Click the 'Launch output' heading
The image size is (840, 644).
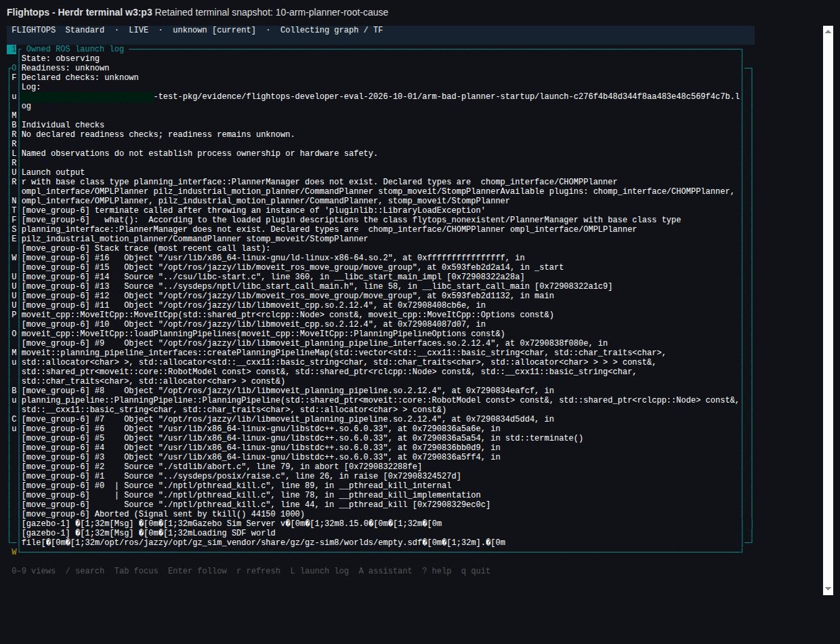pyautogui.click(x=54, y=172)
